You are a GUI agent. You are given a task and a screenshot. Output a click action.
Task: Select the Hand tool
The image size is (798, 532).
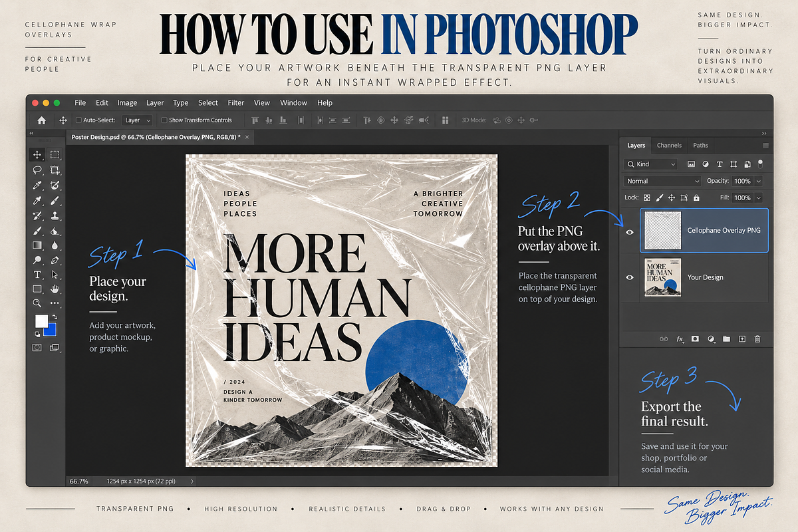point(55,289)
